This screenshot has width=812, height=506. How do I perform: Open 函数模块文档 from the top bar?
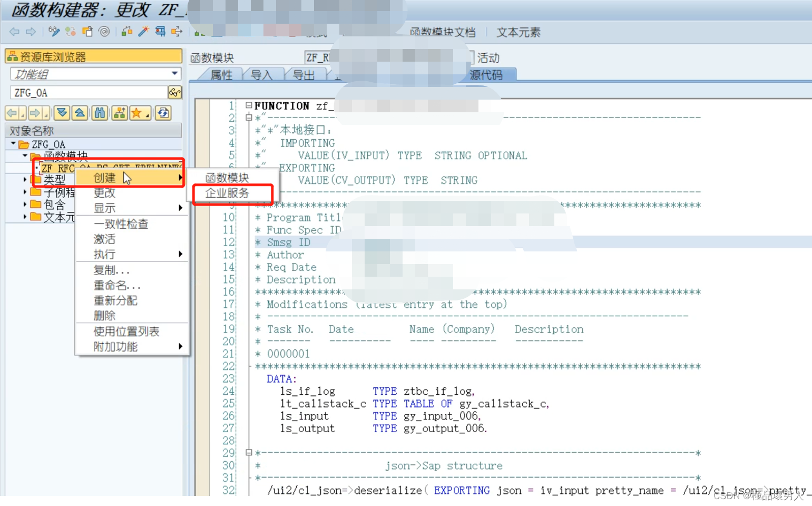[x=443, y=32]
